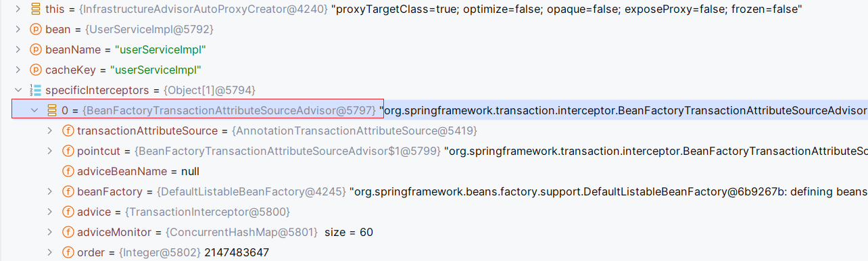Image resolution: width=868 pixels, height=261 pixels.
Task: Click the field icon next to pointcut
Action: 68,151
